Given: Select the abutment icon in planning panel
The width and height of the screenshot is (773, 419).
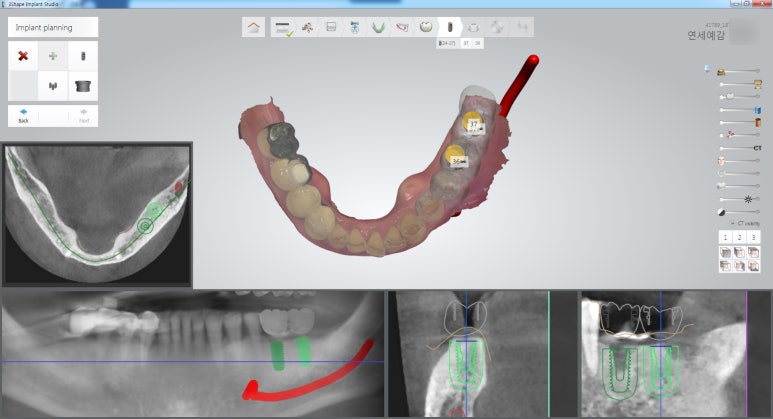Looking at the screenshot, I should coord(82,86).
